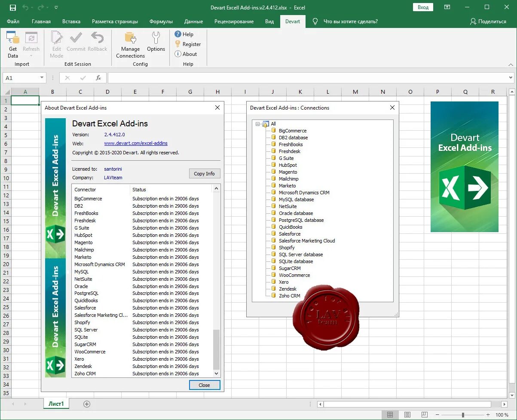The width and height of the screenshot is (517, 420).
Task: Select Zoho CRM in Connections tree
Action: click(x=289, y=296)
